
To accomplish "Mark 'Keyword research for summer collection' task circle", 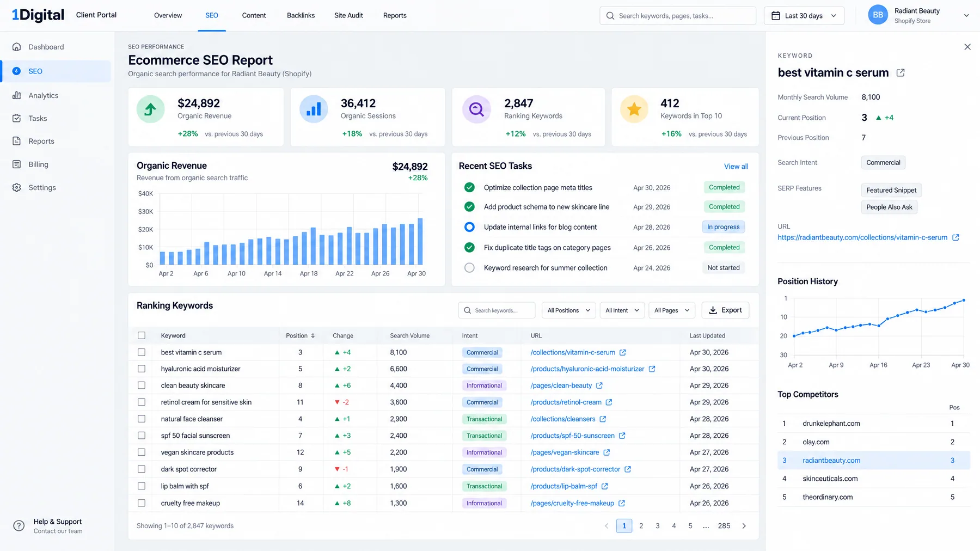I will click(x=469, y=268).
